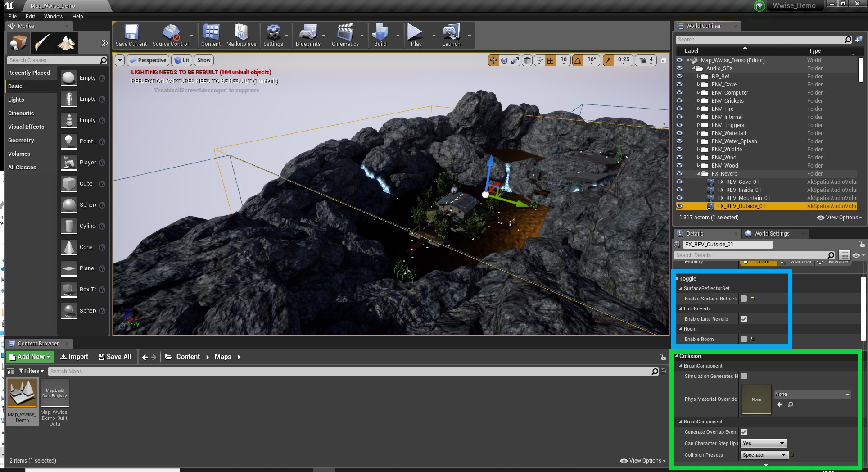868x472 pixels.
Task: Uncheck Enable Late Reverb
Action: coord(743,319)
